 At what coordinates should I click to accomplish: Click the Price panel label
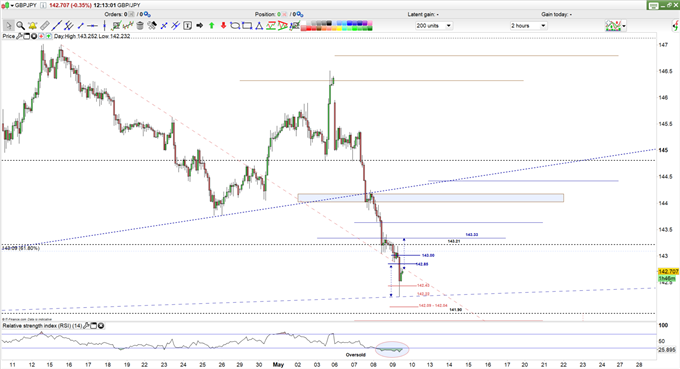9,36
